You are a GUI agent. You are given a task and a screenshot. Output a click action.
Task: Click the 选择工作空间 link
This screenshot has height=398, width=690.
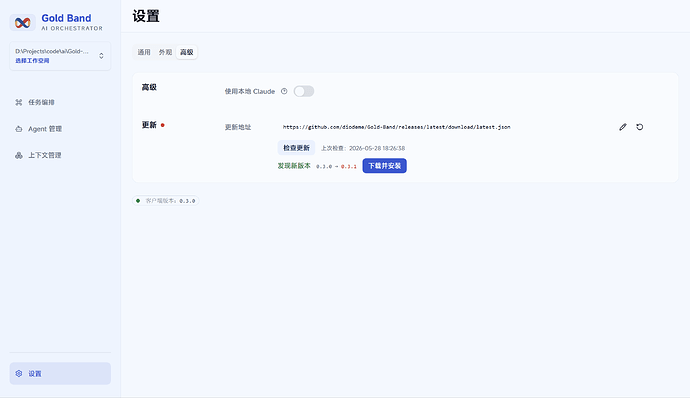[32, 61]
